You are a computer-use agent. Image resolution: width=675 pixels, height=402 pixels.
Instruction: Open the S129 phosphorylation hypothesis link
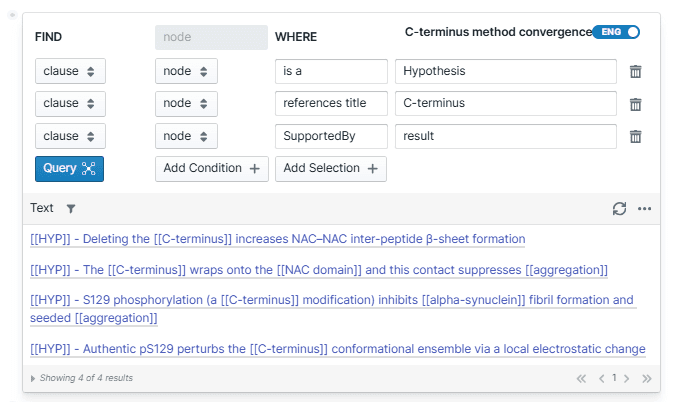332,309
